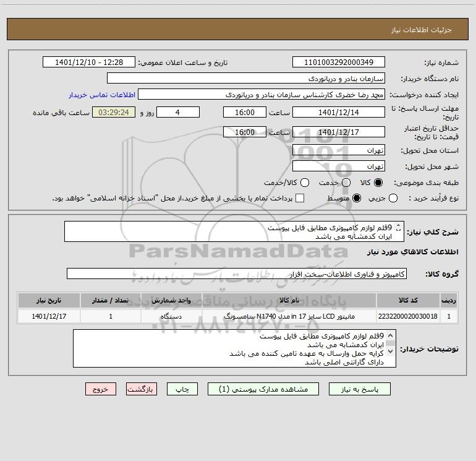Click the product name cell مانیتور LCD N1740
The width and height of the screenshot is (476, 461).
tap(289, 316)
